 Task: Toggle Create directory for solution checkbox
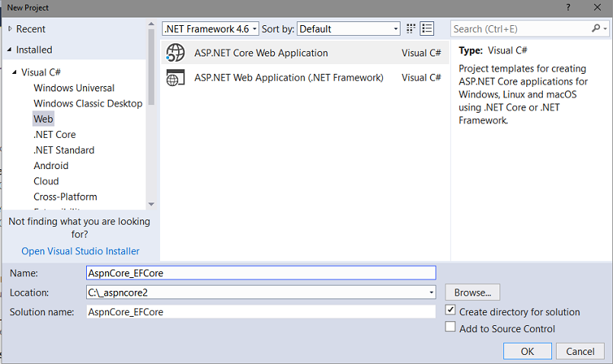coord(450,310)
